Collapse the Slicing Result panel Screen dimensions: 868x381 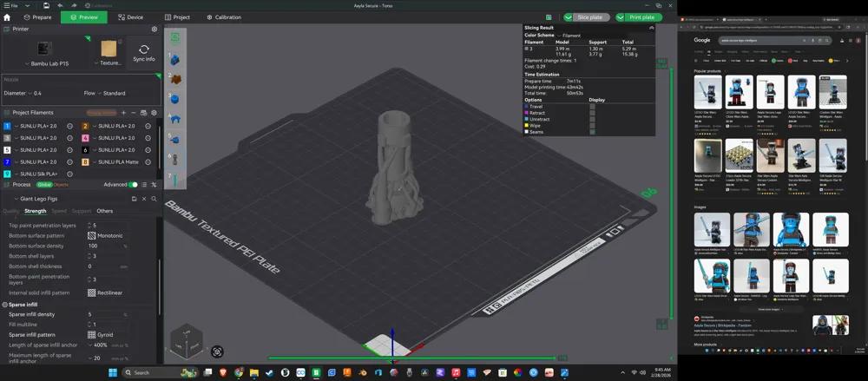click(652, 28)
